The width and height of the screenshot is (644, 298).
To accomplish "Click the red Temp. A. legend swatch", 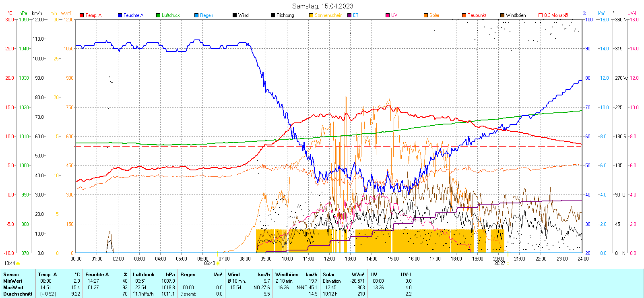I will click(x=82, y=15).
